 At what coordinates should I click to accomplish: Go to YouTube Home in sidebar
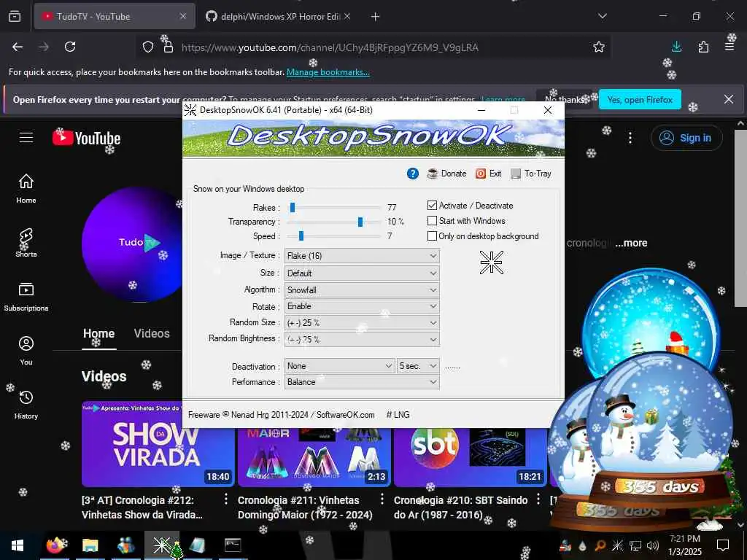click(26, 189)
